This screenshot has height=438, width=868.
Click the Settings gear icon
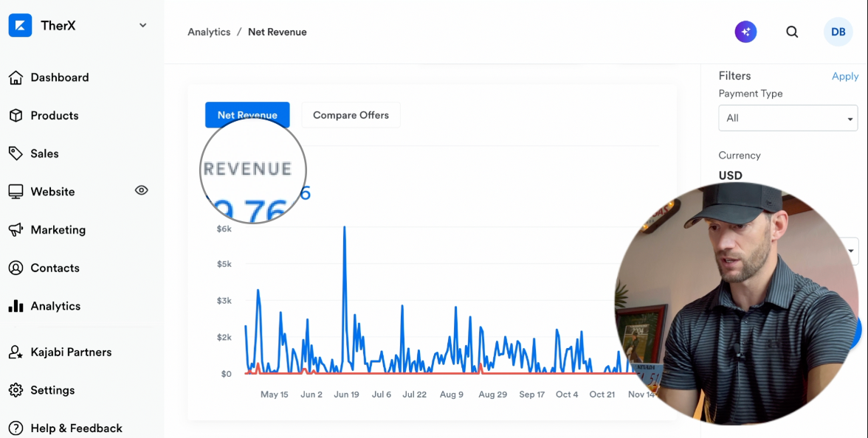(x=15, y=390)
